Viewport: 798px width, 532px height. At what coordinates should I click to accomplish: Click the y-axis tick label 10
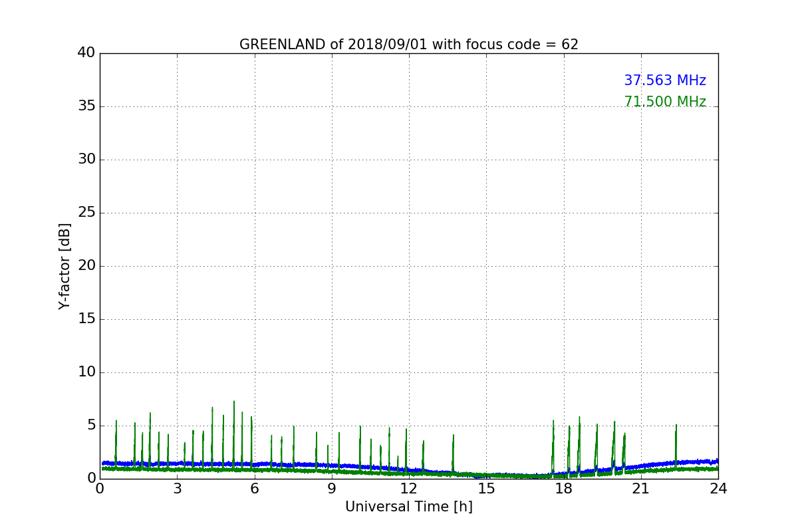pyautogui.click(x=86, y=372)
